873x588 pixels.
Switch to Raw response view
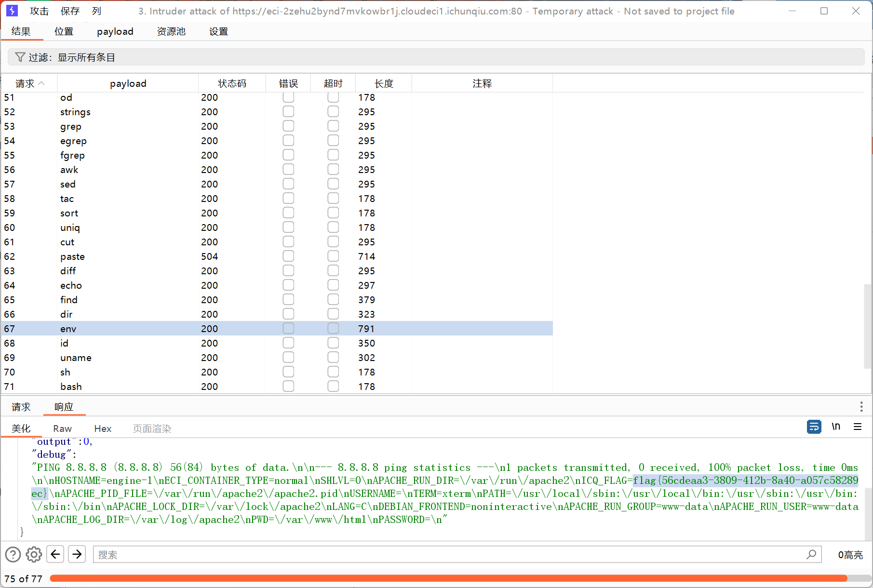tap(63, 428)
